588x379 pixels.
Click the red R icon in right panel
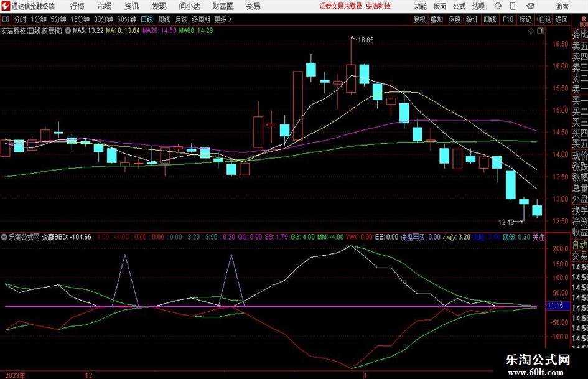(x=584, y=20)
